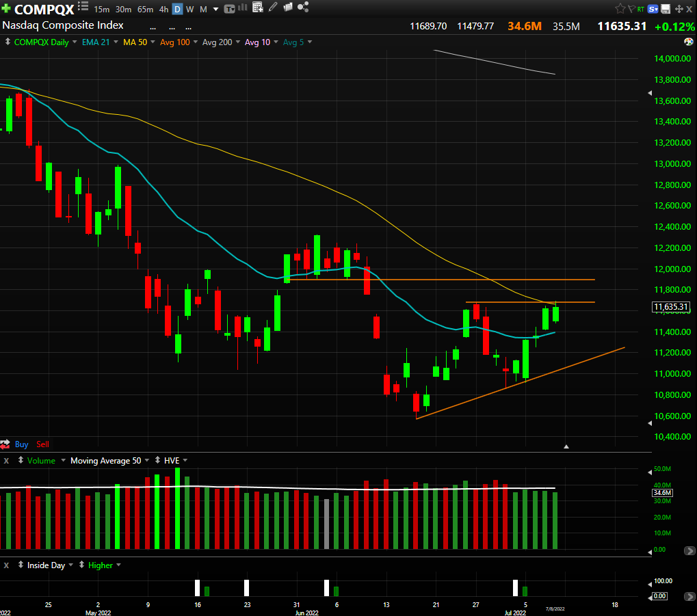697x616 pixels.
Task: Mark COMPQX as favorite with star icon
Action: click(620, 8)
